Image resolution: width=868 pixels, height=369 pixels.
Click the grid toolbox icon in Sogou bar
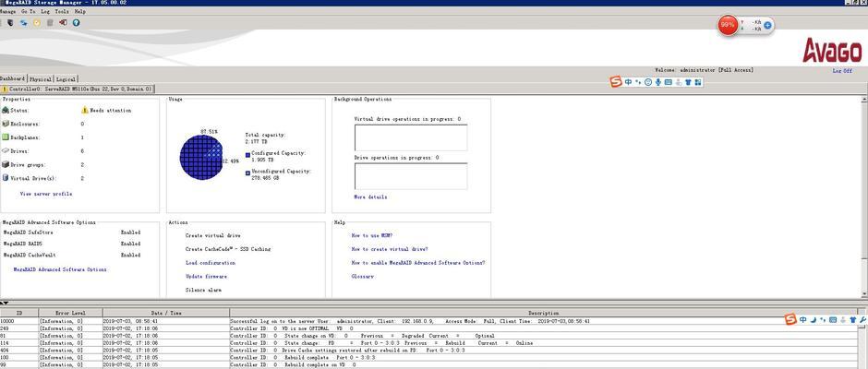697,82
